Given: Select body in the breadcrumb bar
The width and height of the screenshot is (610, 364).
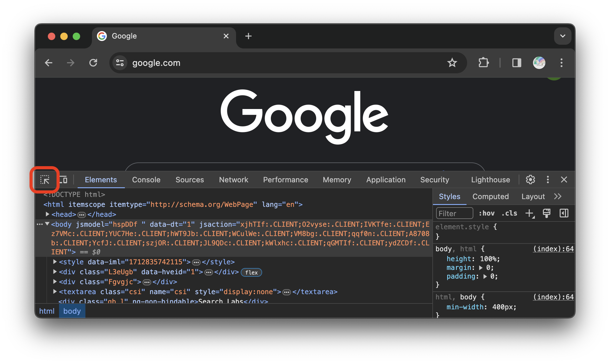Looking at the screenshot, I should pos(72,311).
